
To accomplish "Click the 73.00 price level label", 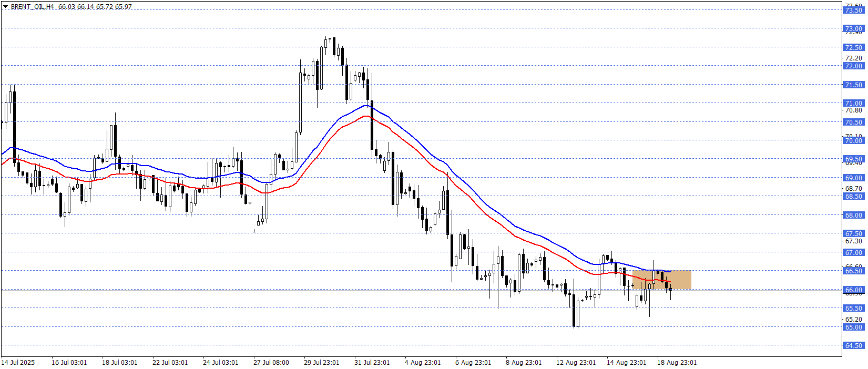I will (853, 29).
